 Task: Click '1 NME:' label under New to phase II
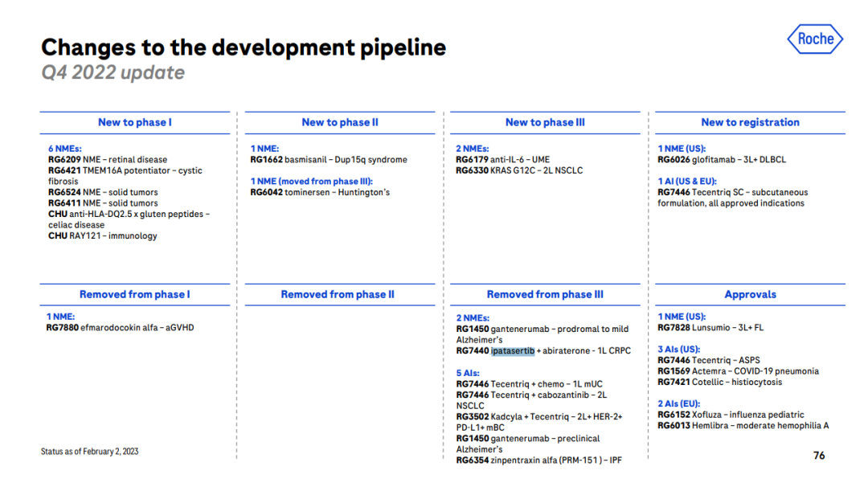(x=264, y=149)
